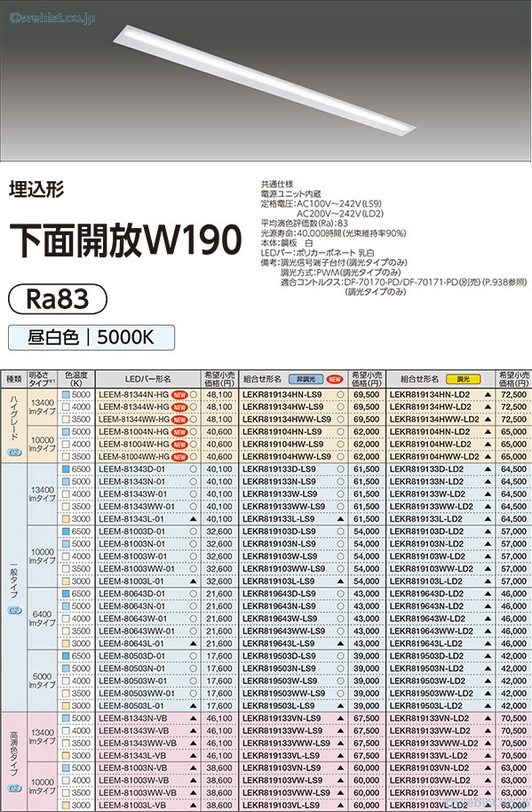The width and height of the screenshot is (532, 812).
Task: Click the circle mark beside LEEM-81343D-01
Action: (193, 469)
